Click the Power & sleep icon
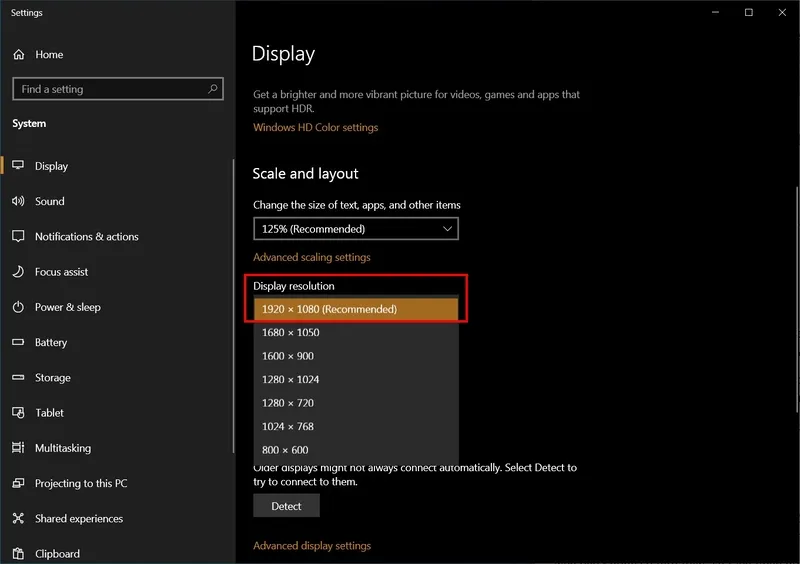This screenshot has width=800, height=564. coord(18,307)
